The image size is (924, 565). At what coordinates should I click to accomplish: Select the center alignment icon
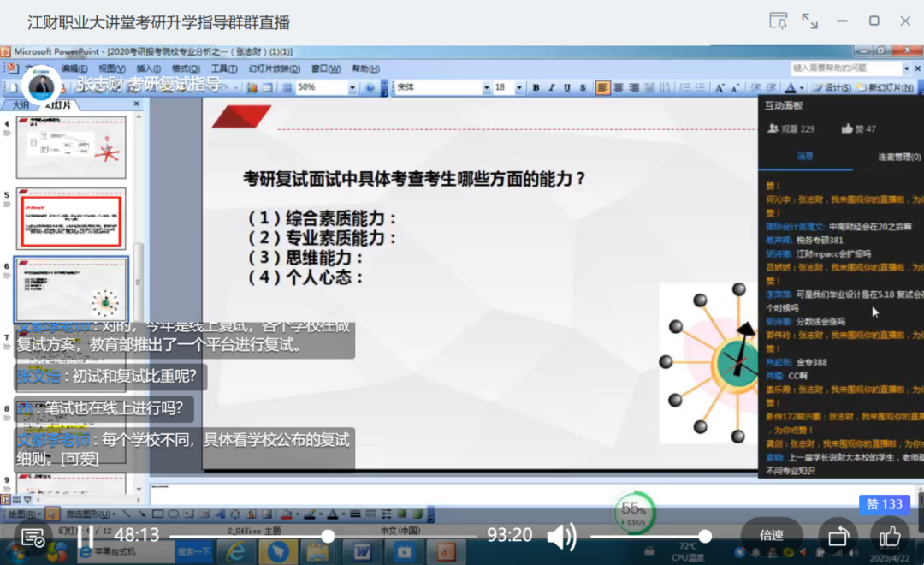pyautogui.click(x=618, y=87)
